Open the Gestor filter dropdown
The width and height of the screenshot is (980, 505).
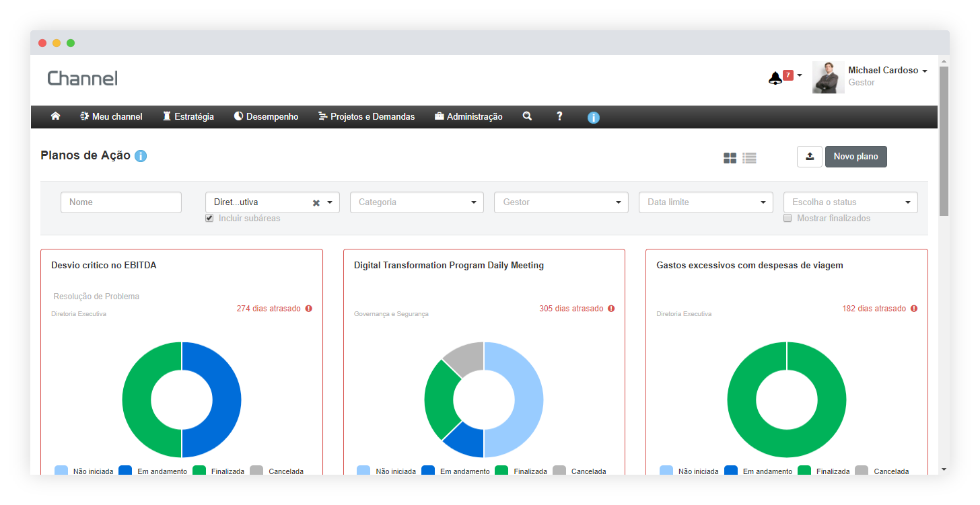[561, 202]
